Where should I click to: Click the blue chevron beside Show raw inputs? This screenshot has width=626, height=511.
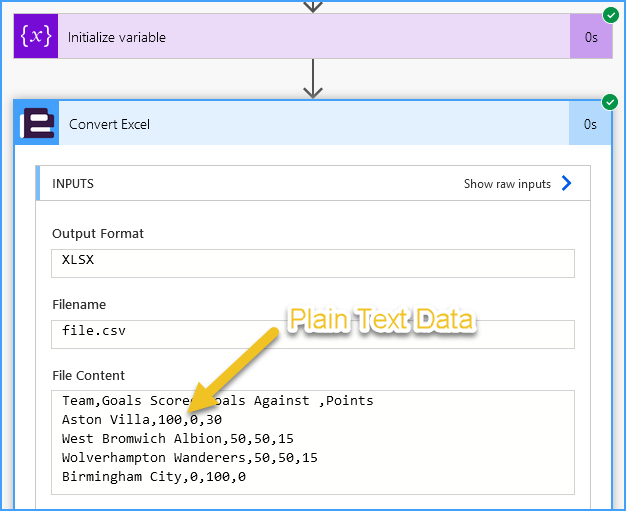567,183
